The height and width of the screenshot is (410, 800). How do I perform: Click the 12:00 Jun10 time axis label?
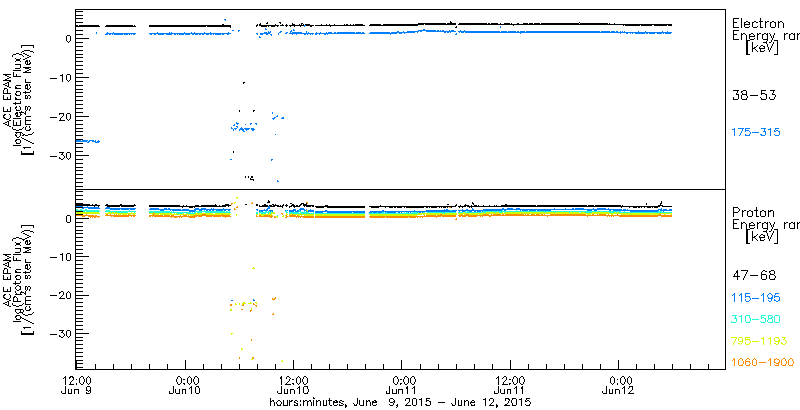coord(294,387)
